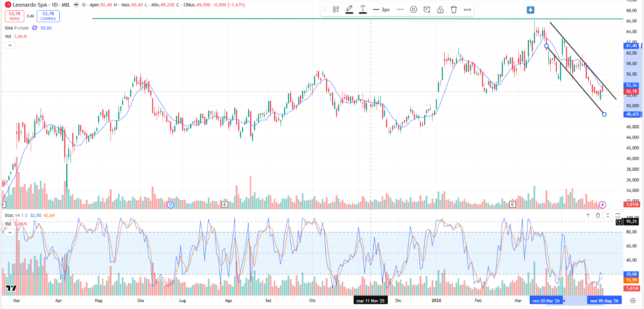Click the purple lightning icon on timeline
Screen dimensions: 644x309
(602, 204)
